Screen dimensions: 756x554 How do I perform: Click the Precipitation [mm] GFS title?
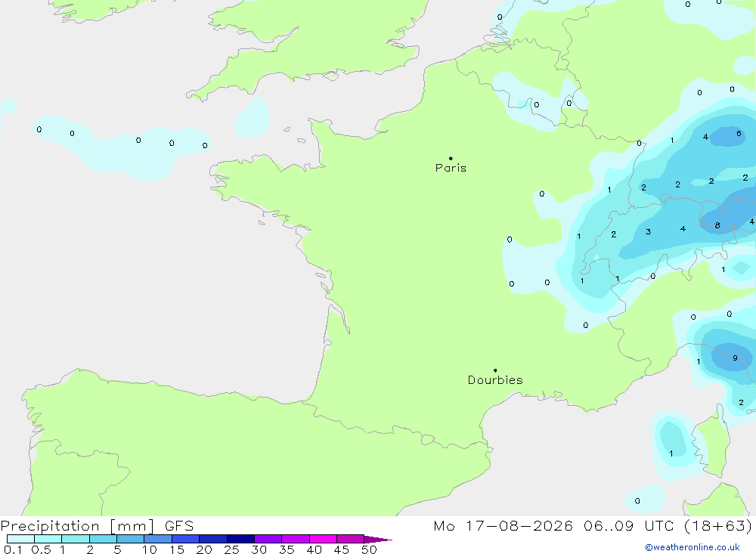pos(97,526)
